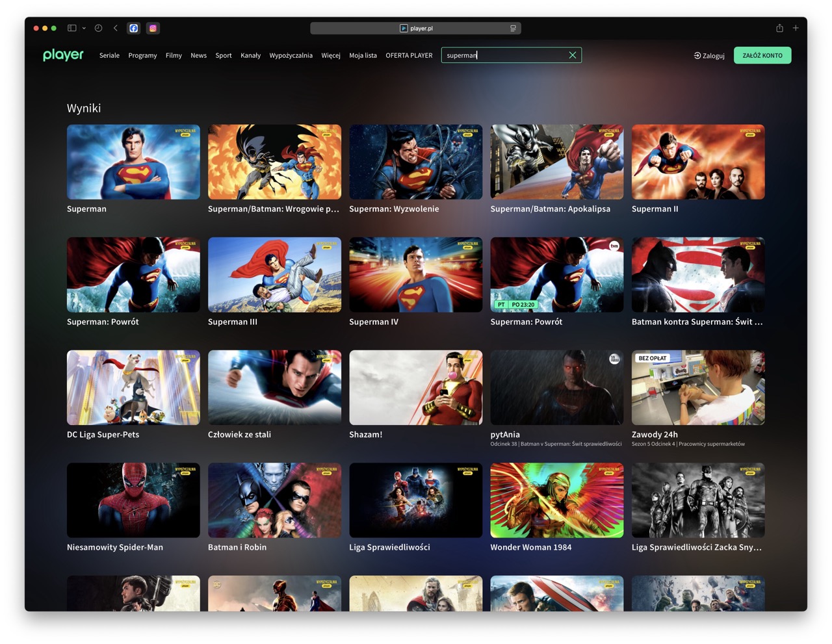Screen dimensions: 832x644
Task: Open a new tab with plus icon
Action: [x=796, y=28]
